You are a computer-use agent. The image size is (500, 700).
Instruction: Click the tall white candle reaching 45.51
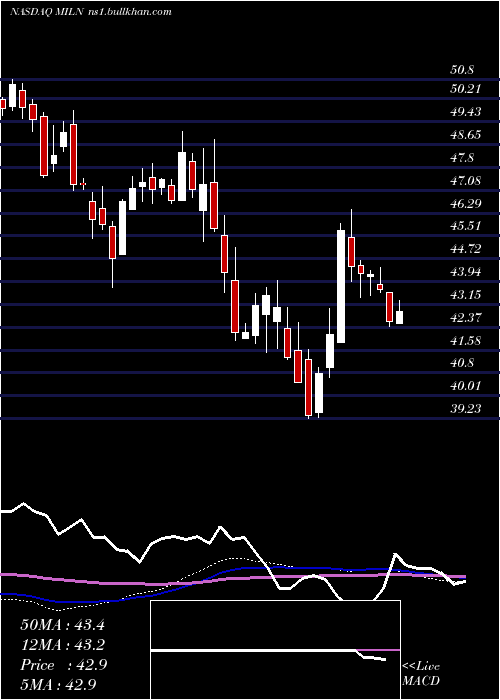(x=341, y=286)
